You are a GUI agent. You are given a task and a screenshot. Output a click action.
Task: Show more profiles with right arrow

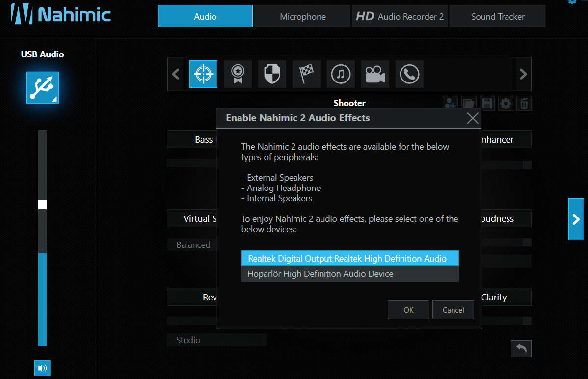(x=524, y=74)
